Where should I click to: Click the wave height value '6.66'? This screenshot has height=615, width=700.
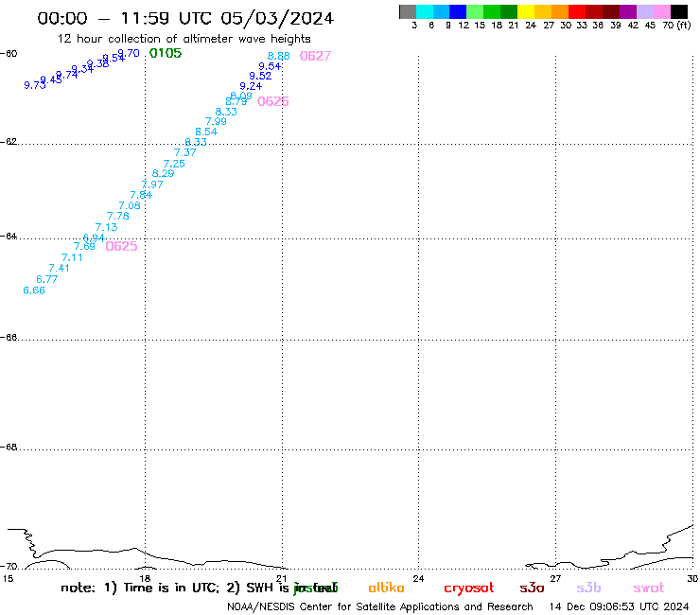coord(34,290)
